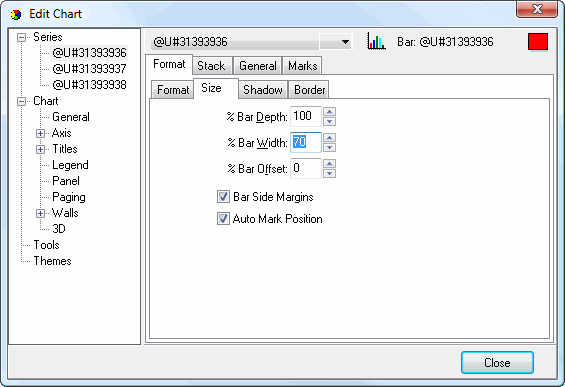Increase % Bar Width with the up arrow
The height and width of the screenshot is (387, 565).
(329, 138)
